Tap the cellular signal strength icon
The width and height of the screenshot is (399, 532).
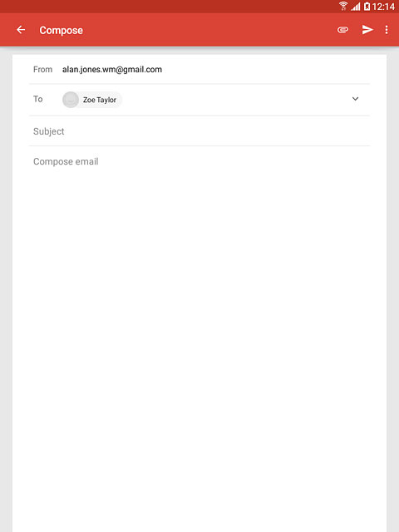point(356,6)
